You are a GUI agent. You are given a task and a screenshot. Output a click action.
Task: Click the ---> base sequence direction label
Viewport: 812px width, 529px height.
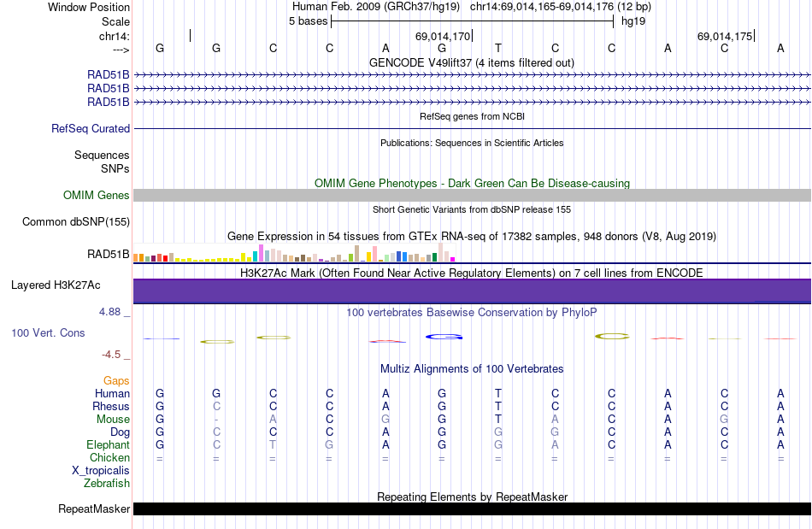(121, 50)
